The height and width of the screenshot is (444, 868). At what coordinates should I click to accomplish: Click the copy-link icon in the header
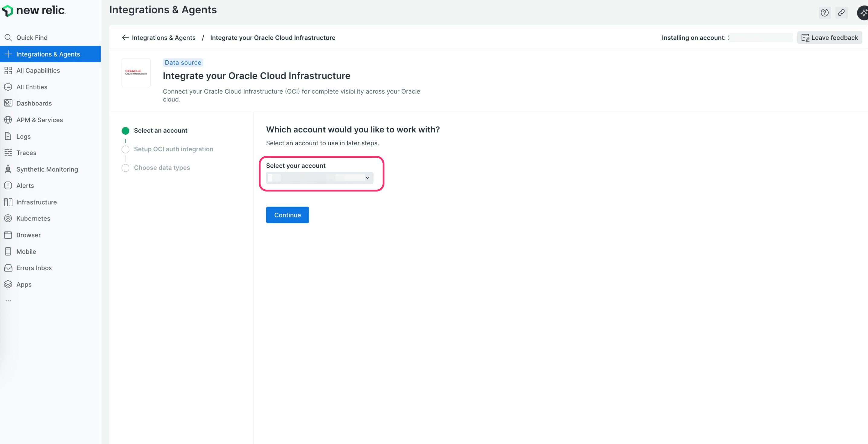[x=841, y=12]
